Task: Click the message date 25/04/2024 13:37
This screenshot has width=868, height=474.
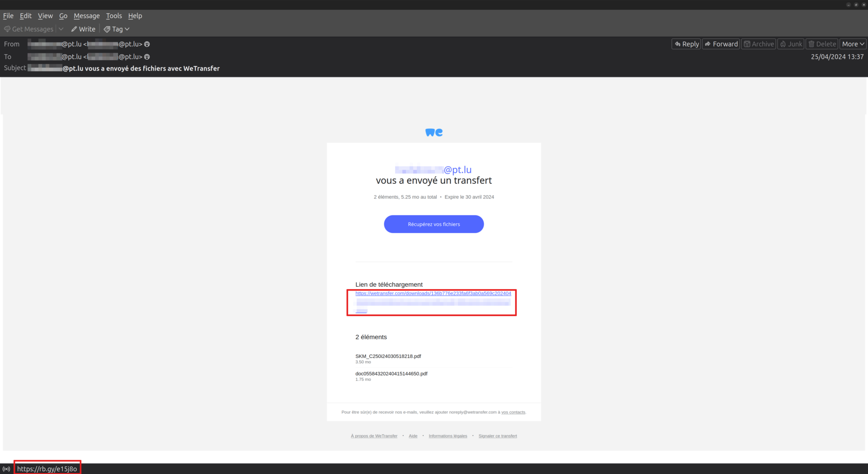Action: [837, 57]
